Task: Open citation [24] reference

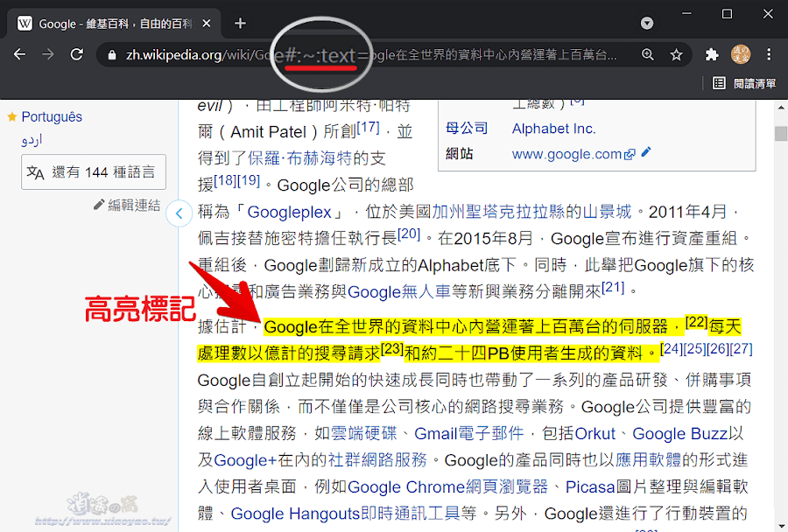Action: pos(672,348)
